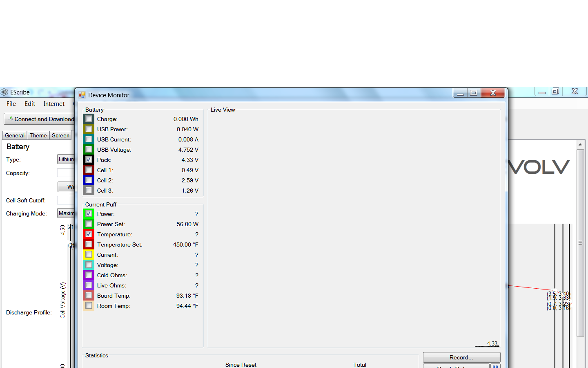588x368 pixels.
Task: Uncheck the Pack voltage checkbox
Action: (x=89, y=159)
